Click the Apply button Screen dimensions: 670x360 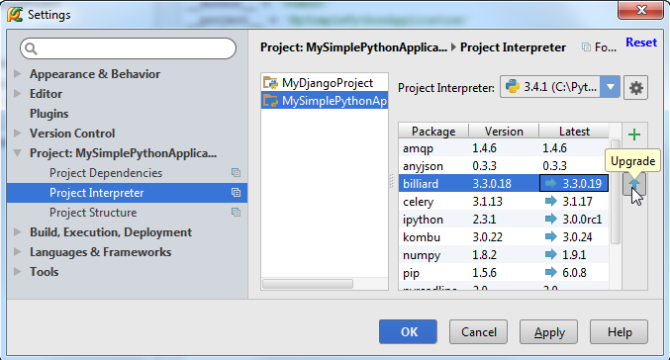[x=549, y=332]
